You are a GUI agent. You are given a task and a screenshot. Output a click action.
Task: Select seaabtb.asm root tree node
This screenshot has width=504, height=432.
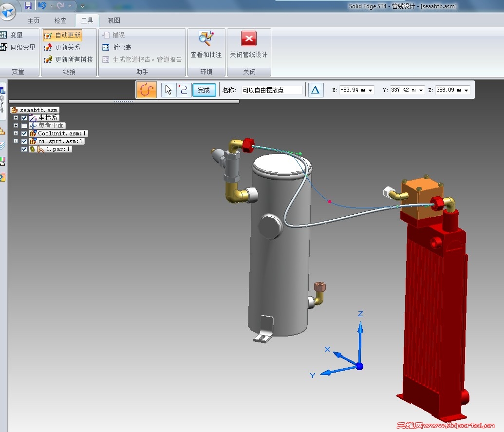(35, 110)
